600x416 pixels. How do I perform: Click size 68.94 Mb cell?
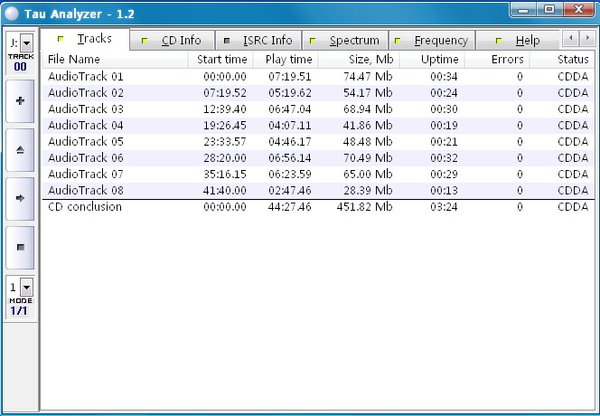tap(368, 109)
